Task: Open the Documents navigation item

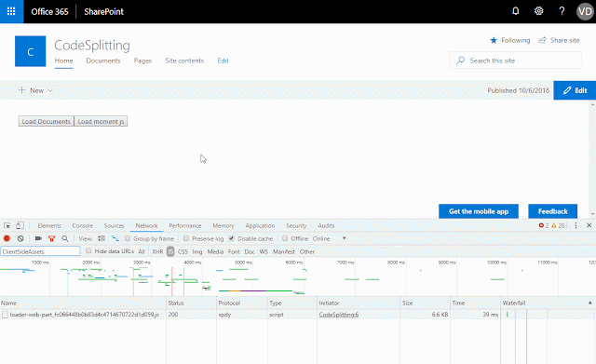Action: 103,61
